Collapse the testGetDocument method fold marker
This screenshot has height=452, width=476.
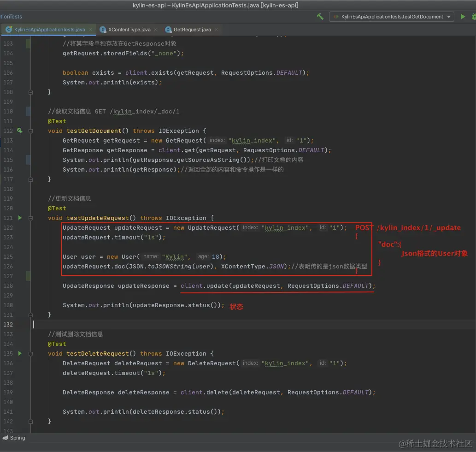(31, 131)
